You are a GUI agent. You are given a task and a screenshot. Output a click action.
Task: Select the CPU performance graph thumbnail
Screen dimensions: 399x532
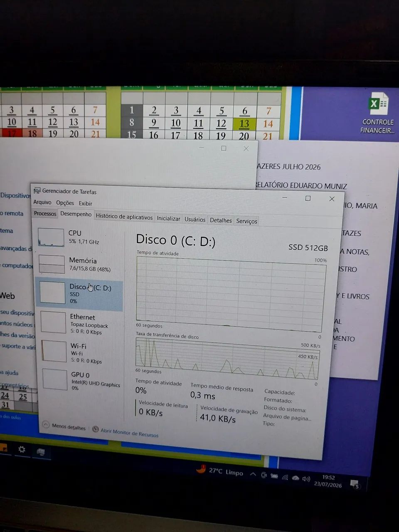coord(51,237)
